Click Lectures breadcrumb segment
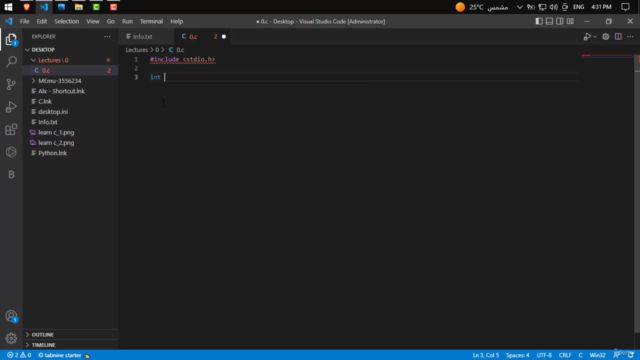Viewport: 640px width, 360px height. tap(137, 50)
